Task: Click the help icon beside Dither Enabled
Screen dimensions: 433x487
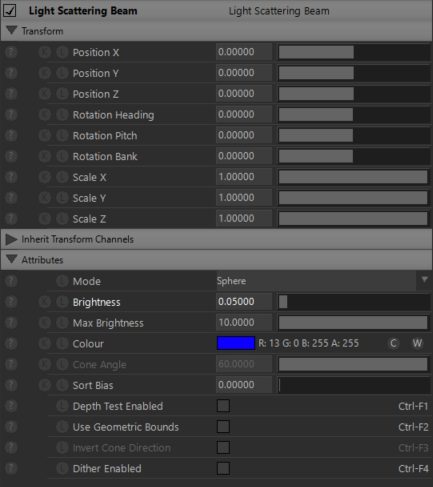Action: tap(11, 468)
